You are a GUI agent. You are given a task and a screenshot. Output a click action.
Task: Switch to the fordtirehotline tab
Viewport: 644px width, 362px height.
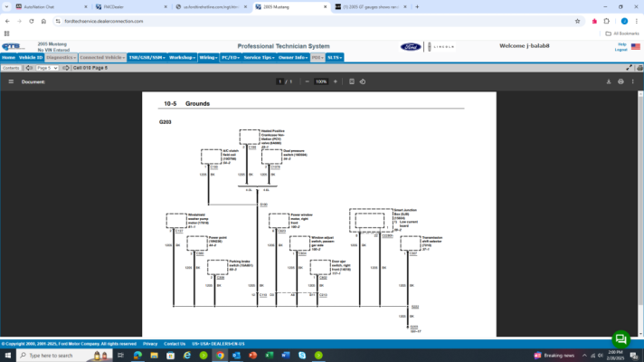(211, 6)
